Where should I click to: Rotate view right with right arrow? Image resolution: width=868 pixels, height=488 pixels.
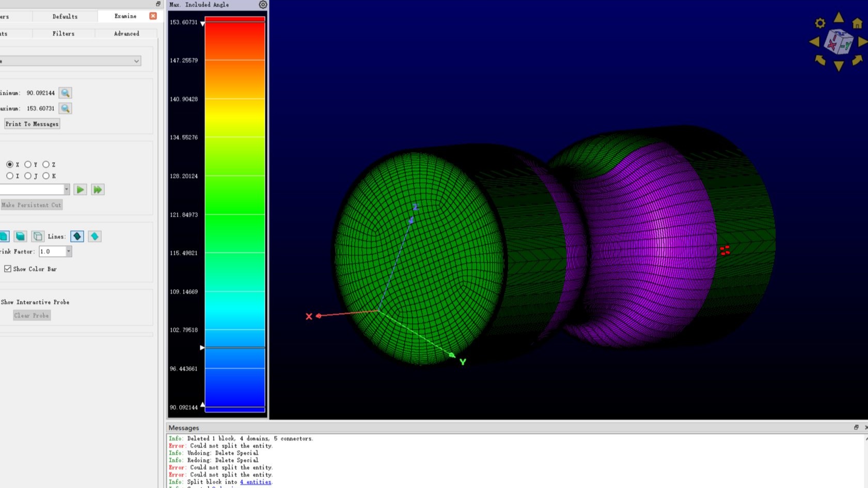(863, 42)
